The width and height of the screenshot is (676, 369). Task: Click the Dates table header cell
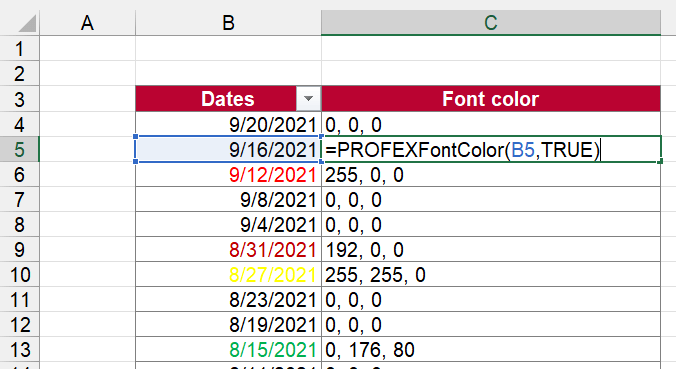[x=228, y=99]
